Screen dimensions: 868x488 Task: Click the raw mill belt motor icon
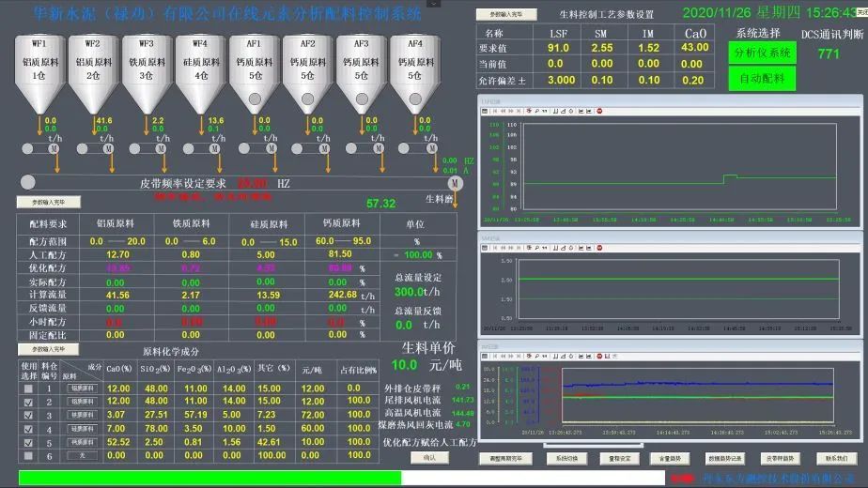click(x=456, y=182)
